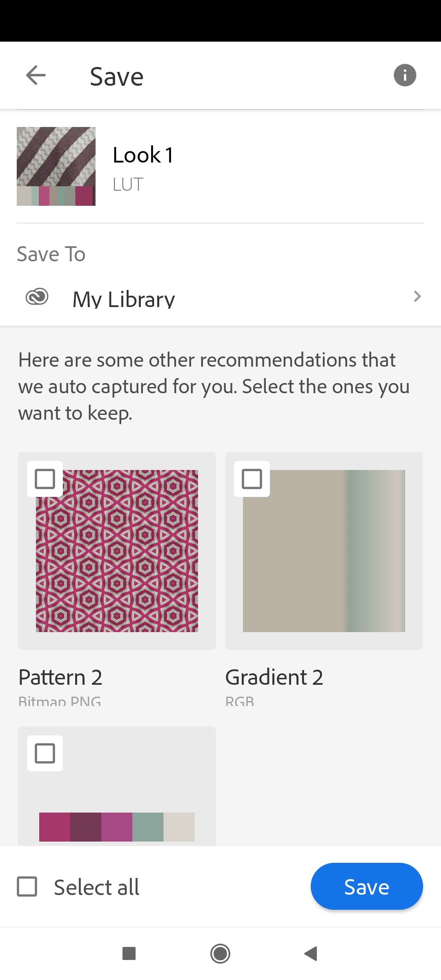
Task: Expand the My Library chevron
Action: click(417, 296)
